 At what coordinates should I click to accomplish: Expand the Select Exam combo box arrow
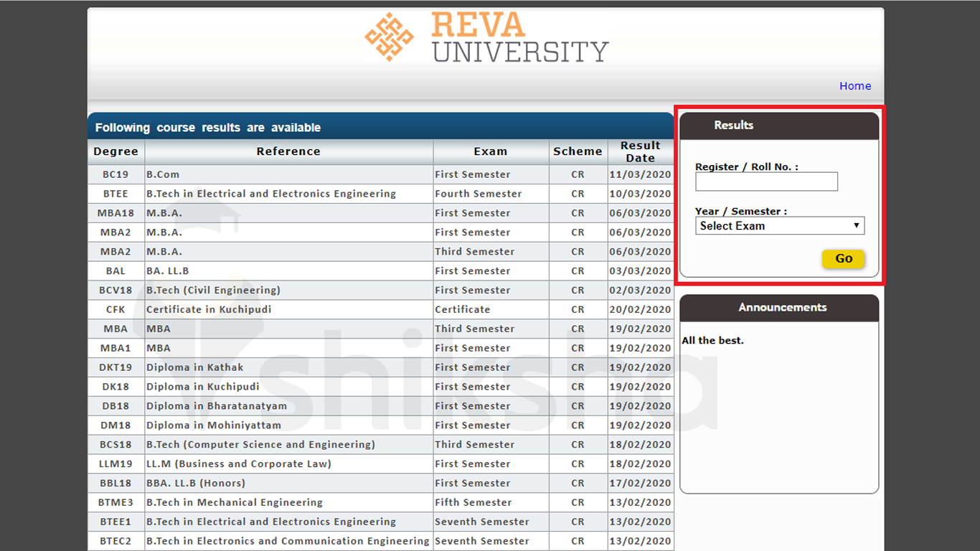[x=857, y=225]
